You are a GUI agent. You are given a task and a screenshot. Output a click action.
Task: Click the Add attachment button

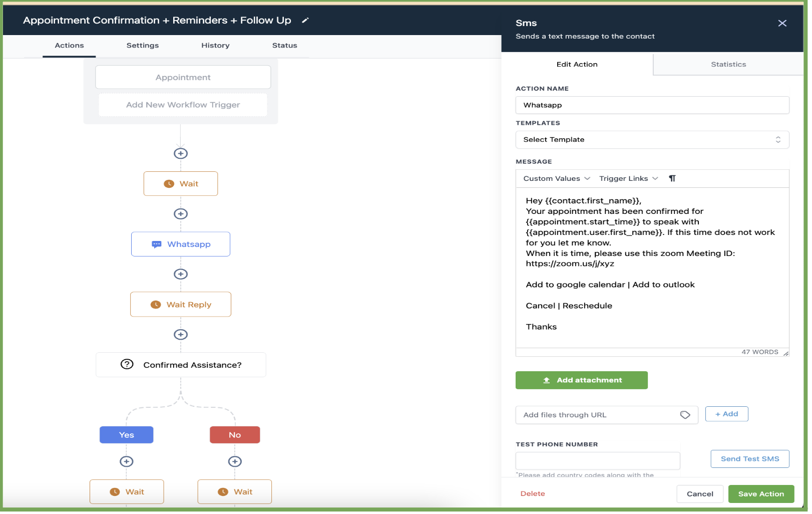pos(581,381)
